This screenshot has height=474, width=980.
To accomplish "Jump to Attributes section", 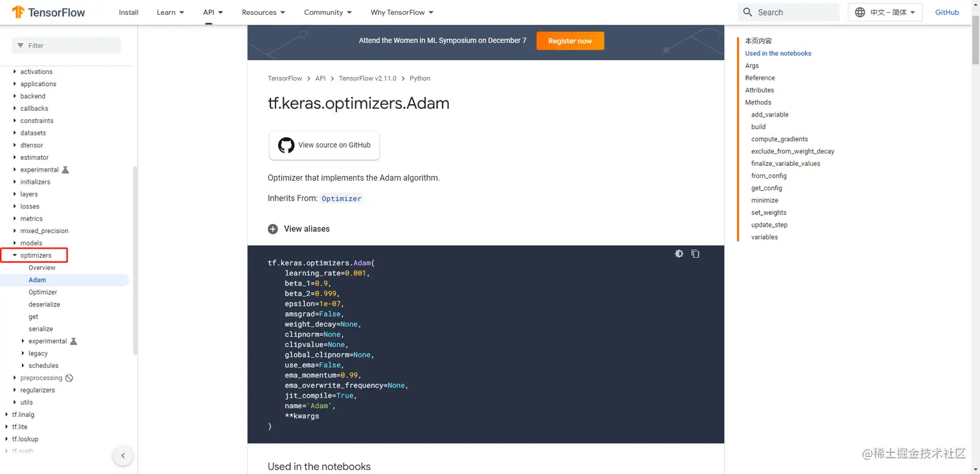I will [x=759, y=91].
